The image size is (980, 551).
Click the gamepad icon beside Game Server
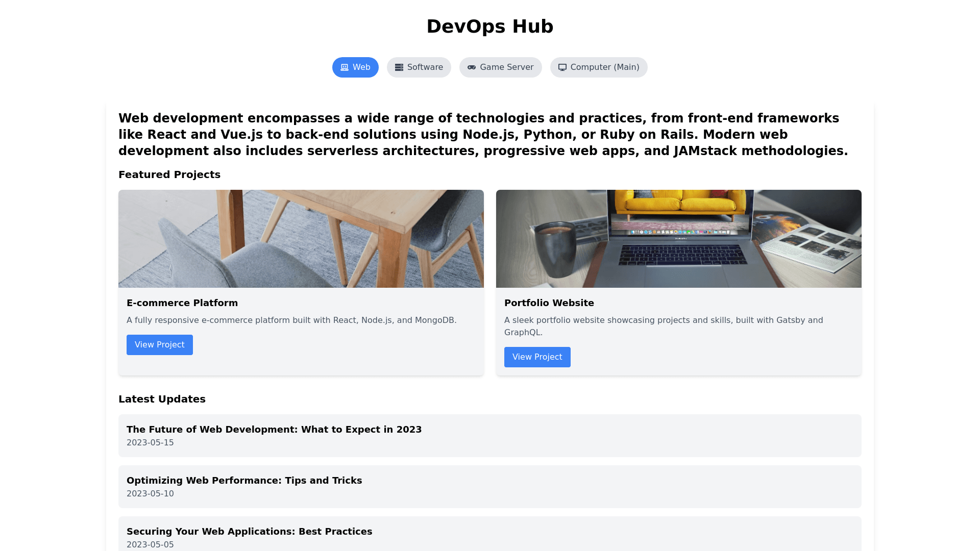point(472,67)
